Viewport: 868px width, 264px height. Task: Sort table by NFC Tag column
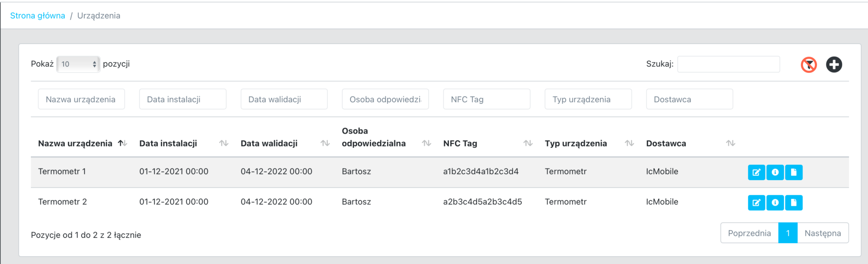pos(460,144)
